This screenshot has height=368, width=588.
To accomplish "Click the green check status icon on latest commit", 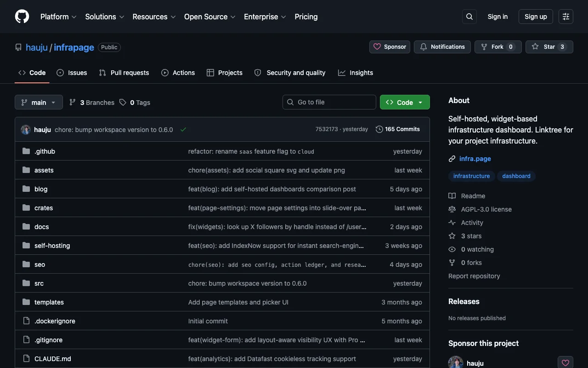I will tap(183, 130).
